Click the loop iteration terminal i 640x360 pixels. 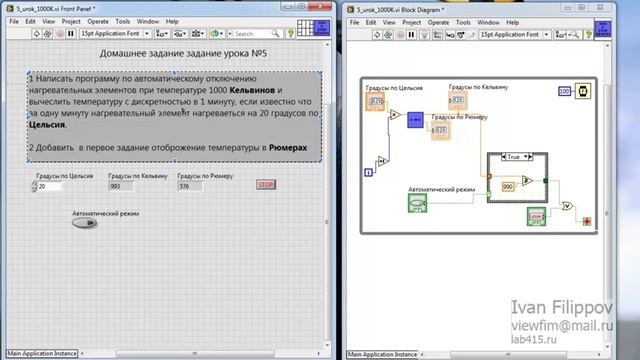(x=368, y=172)
